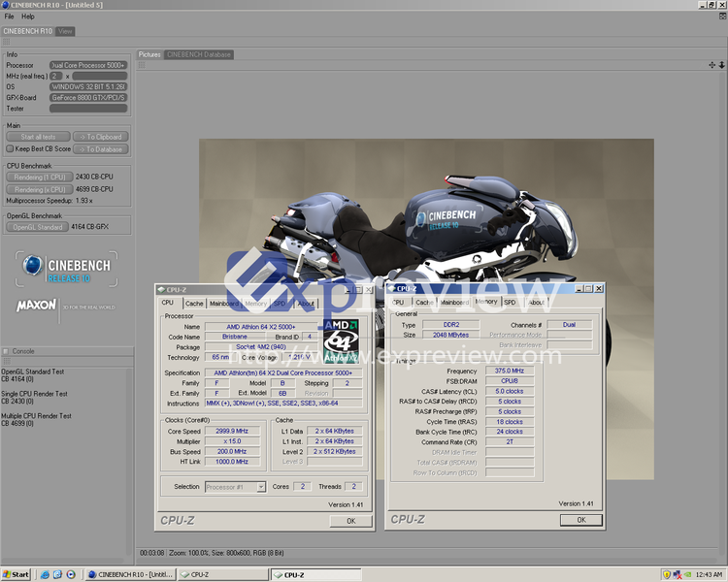The width and height of the screenshot is (728, 582).
Task: Click the memory Frequency 375.0 MHz value
Action: 510,371
